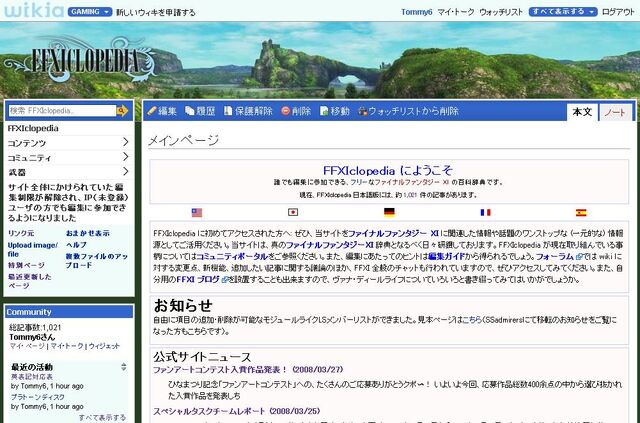Open the GAMING dropdown
Screen dimensions: 640x423
(90, 12)
